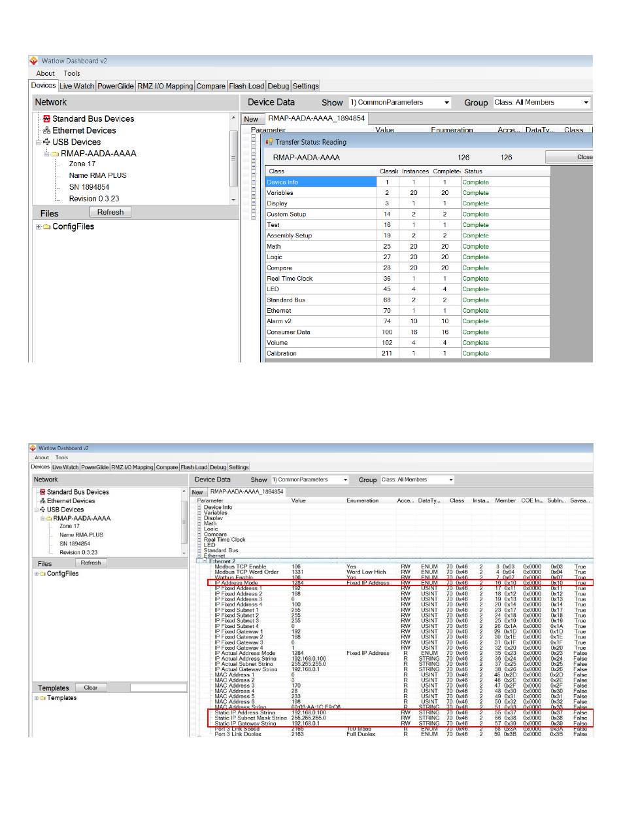
Task: Open the About menu in the Transfer Status window
Action: click(x=46, y=73)
